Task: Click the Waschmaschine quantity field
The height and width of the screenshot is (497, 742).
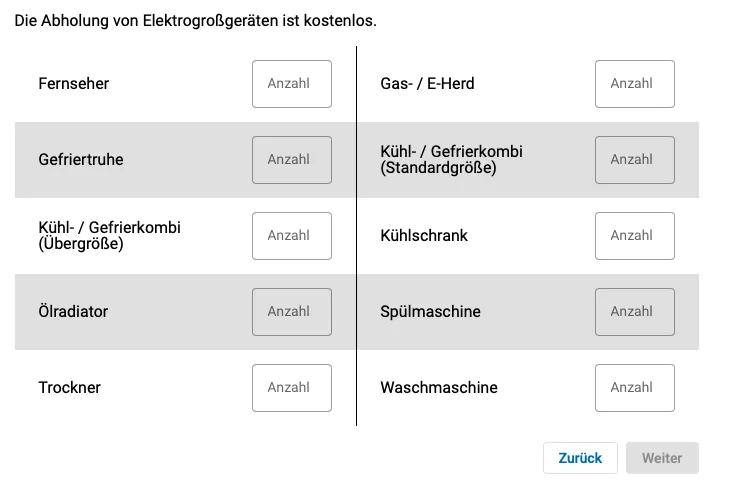Action: (635, 388)
